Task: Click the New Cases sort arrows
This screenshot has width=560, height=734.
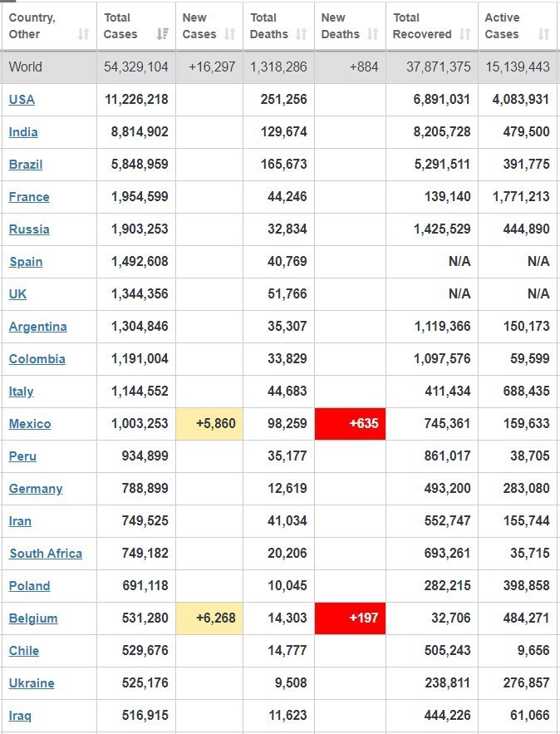Action: pos(230,34)
